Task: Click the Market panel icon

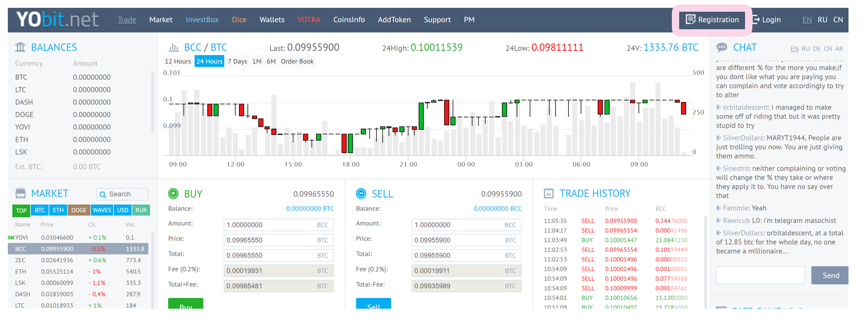Action: click(x=20, y=193)
